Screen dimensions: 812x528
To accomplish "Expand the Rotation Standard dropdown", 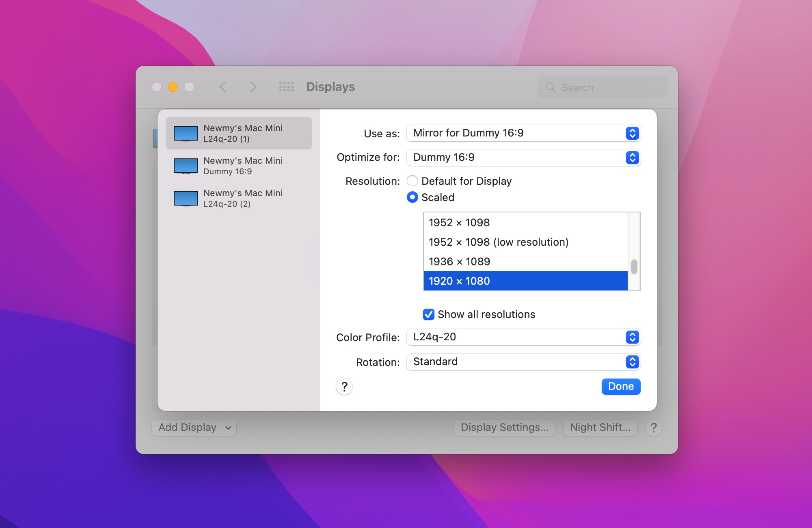I will pyautogui.click(x=632, y=361).
